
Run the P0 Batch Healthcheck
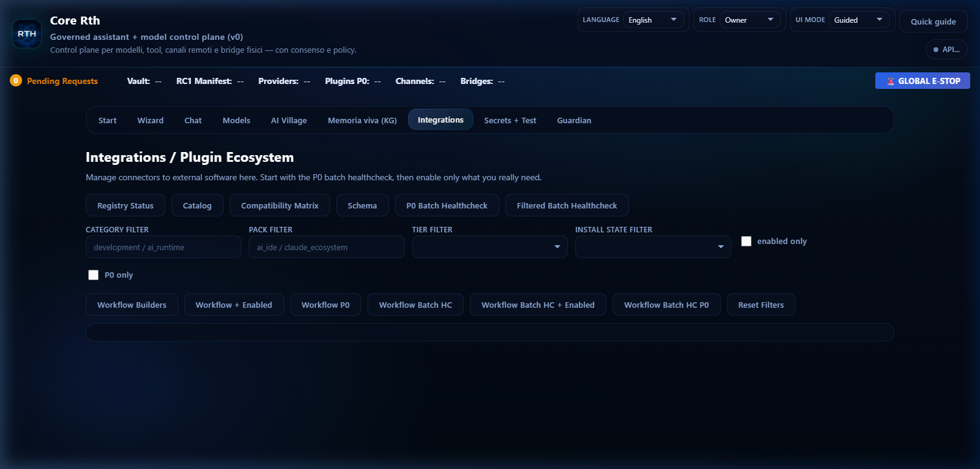(x=447, y=205)
